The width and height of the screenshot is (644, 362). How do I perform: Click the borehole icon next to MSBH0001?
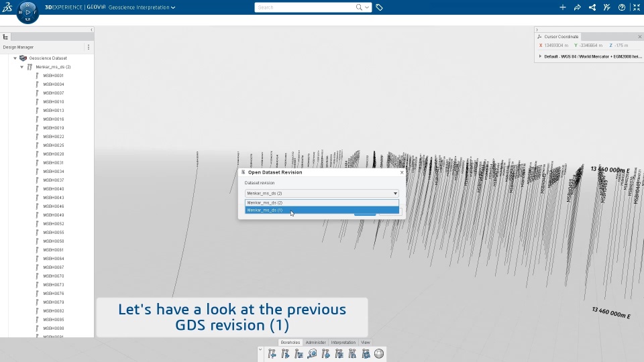pos(37,76)
